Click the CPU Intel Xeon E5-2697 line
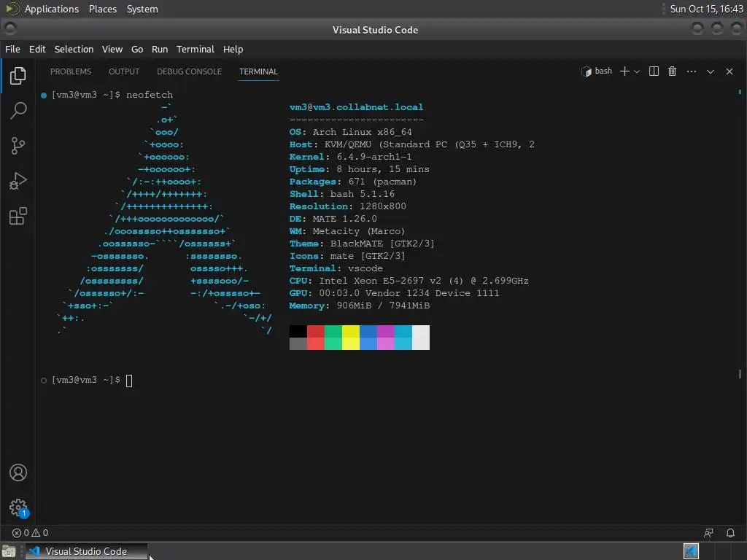Image resolution: width=747 pixels, height=560 pixels. (x=409, y=281)
